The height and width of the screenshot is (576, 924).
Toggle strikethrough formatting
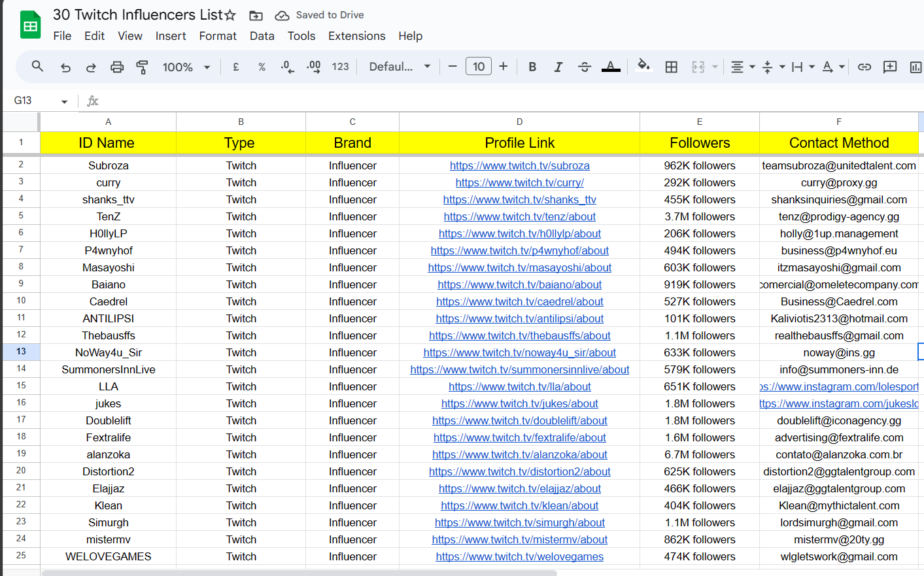pos(585,67)
